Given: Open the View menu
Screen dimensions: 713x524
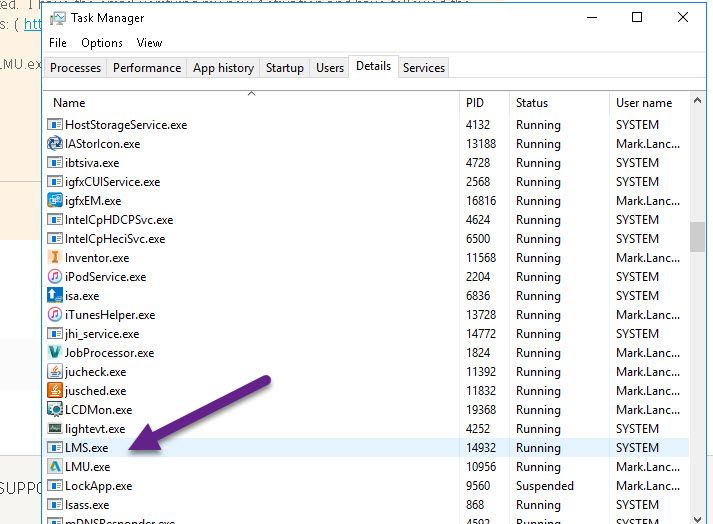Looking at the screenshot, I should pyautogui.click(x=149, y=43).
